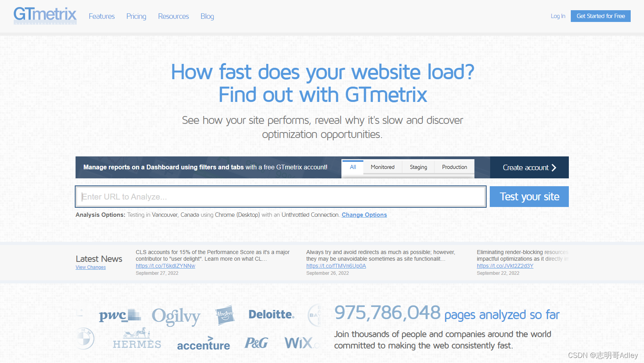This screenshot has width=644, height=363.
Task: Click the PwC logo
Action: coord(119,315)
